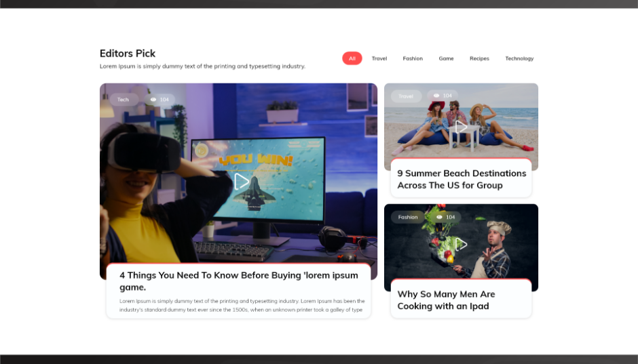
Task: Choose the Technology filter tab
Action: coord(519,58)
